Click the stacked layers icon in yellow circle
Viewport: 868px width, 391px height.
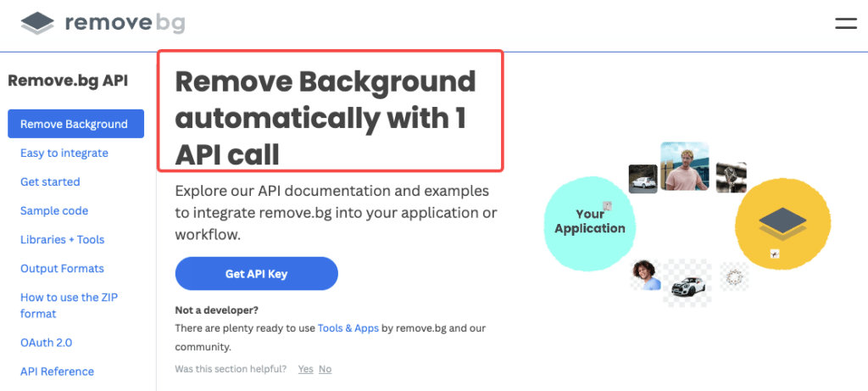pos(783,224)
